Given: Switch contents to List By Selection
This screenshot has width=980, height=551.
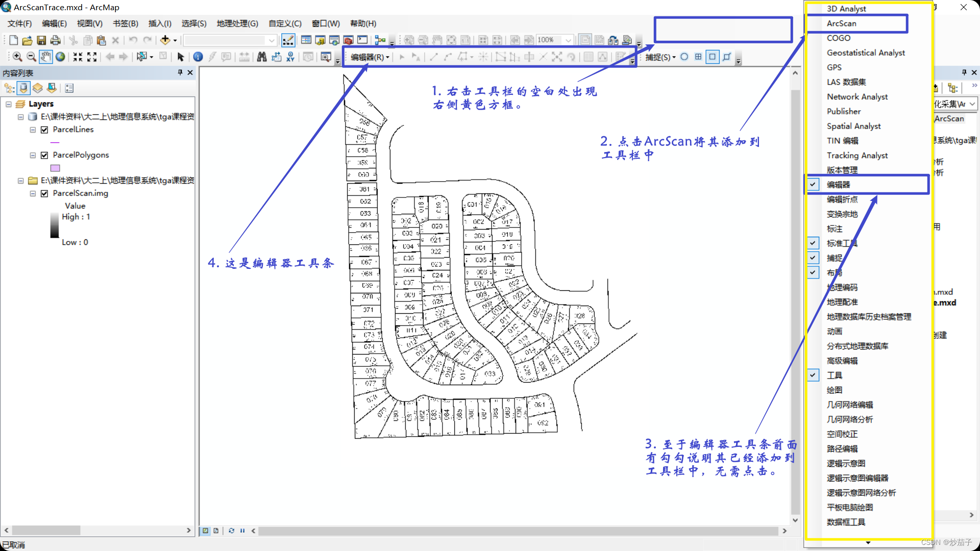Looking at the screenshot, I should [x=52, y=88].
